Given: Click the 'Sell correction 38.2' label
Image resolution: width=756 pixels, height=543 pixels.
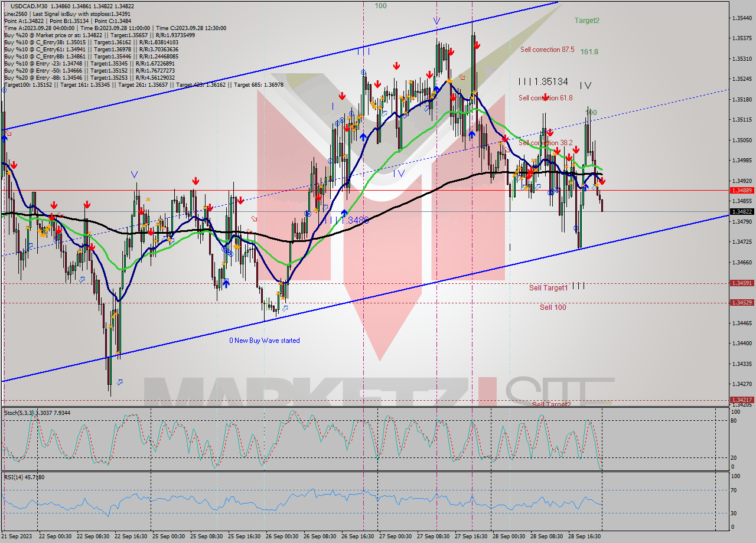Looking at the screenshot, I should tap(545, 143).
